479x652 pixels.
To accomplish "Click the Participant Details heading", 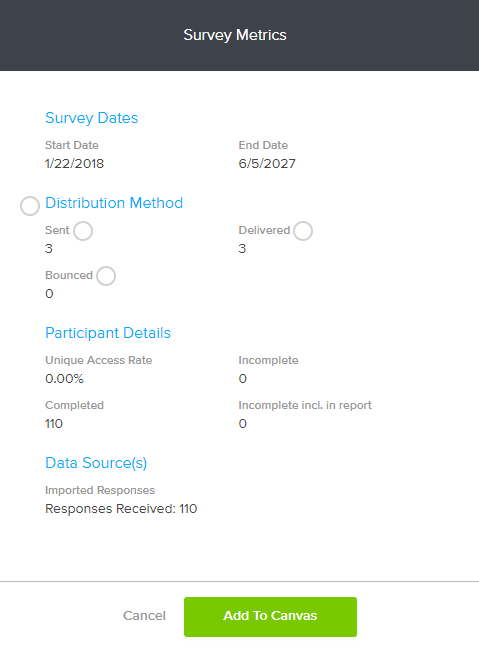I will point(108,333).
